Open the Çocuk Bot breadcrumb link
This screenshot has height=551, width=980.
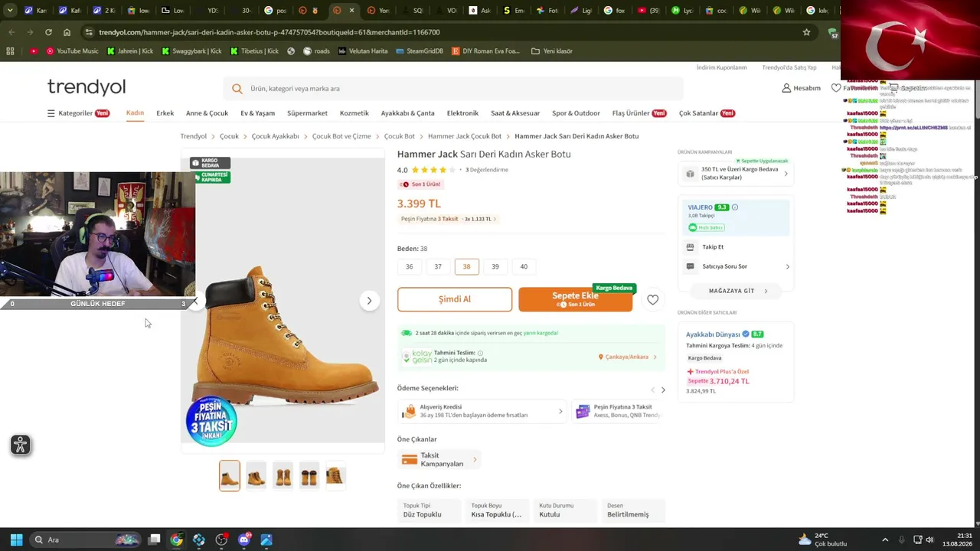(x=400, y=136)
